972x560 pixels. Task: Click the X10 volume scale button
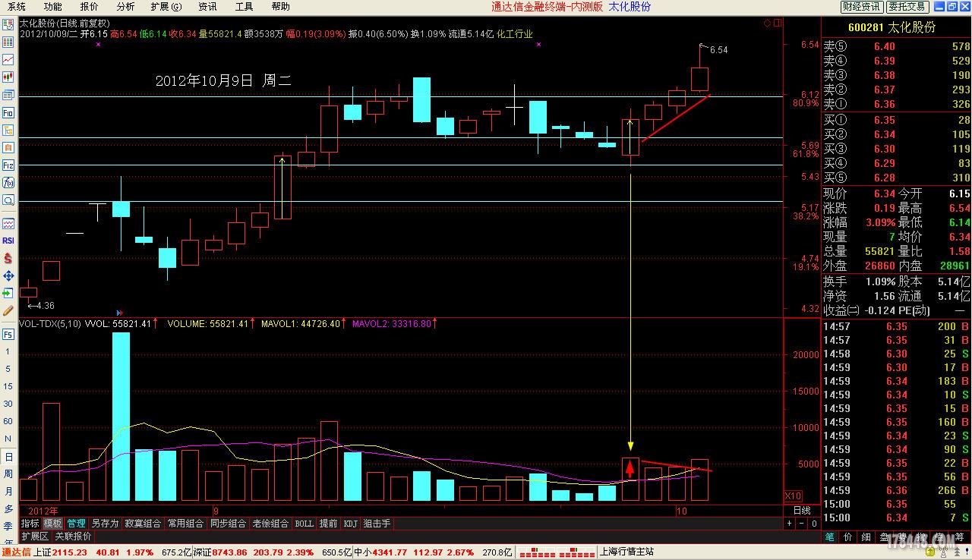click(x=792, y=496)
